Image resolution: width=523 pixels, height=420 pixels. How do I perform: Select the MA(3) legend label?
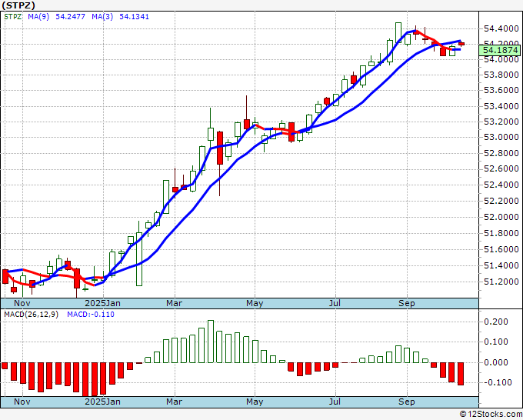coord(102,17)
